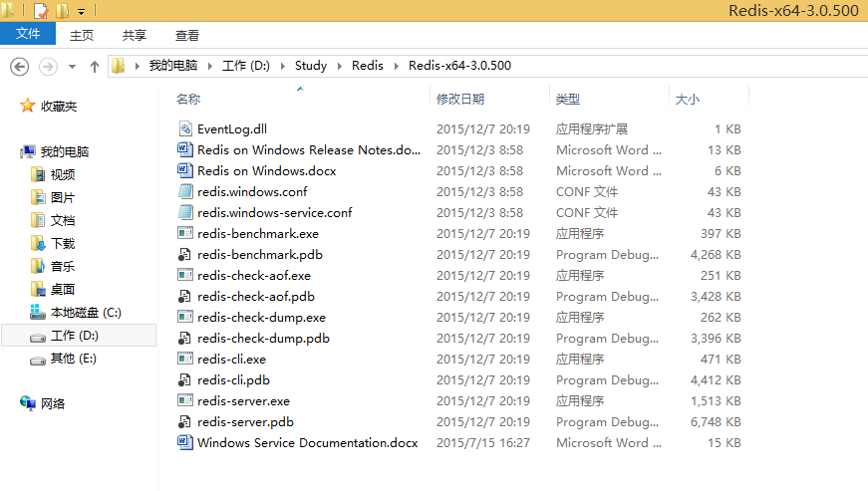The width and height of the screenshot is (868, 491).
Task: Open 文档 in the navigation pane
Action: click(63, 221)
